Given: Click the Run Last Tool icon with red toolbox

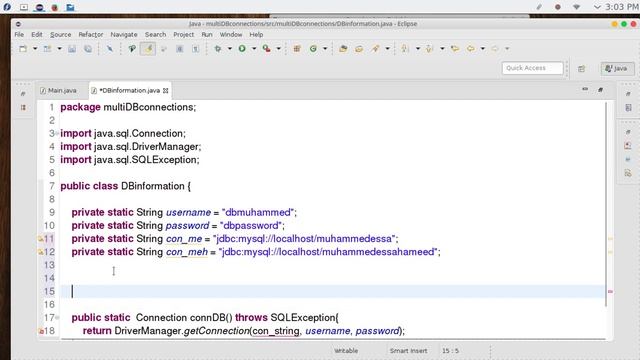Looking at the screenshot, I should point(267,49).
